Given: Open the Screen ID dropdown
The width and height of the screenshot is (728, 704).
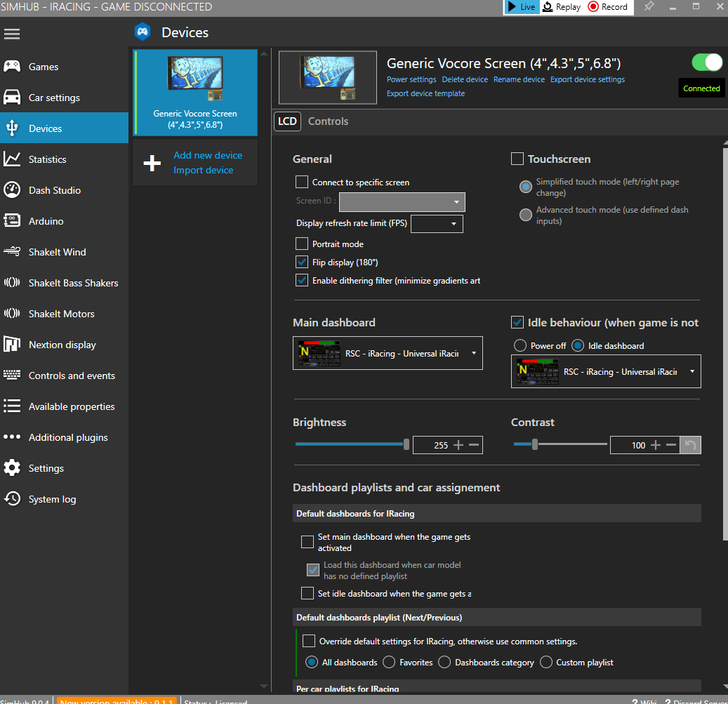Looking at the screenshot, I should (x=402, y=202).
